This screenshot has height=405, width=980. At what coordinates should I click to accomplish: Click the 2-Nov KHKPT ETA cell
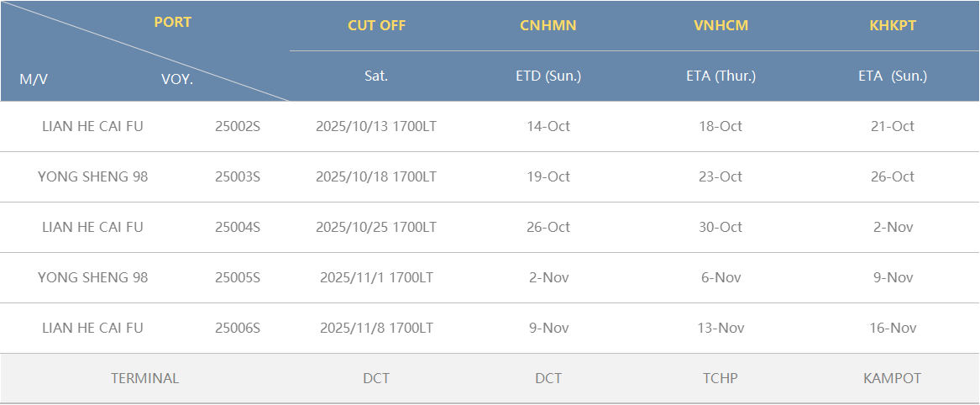click(x=892, y=227)
